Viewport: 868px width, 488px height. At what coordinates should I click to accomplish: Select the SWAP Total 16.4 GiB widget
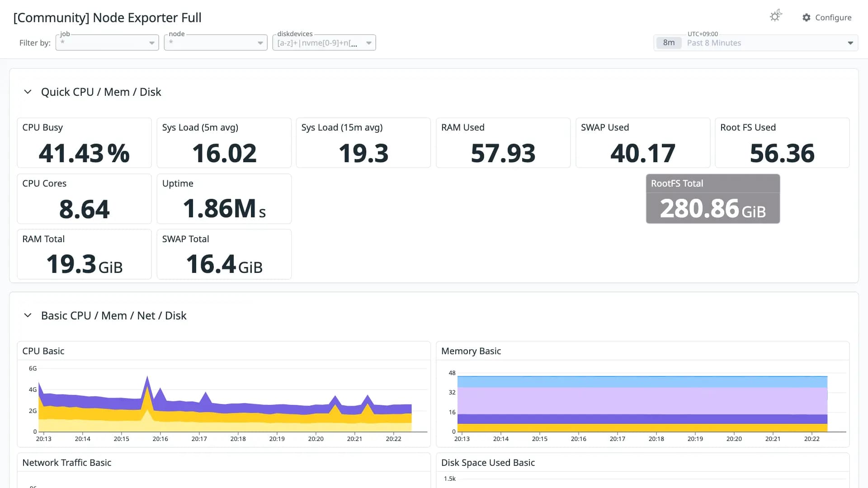click(x=224, y=254)
